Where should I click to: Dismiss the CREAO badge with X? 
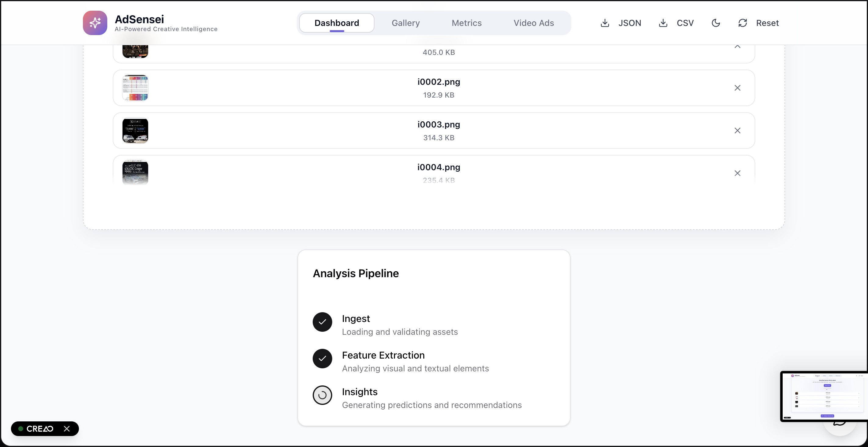point(67,428)
